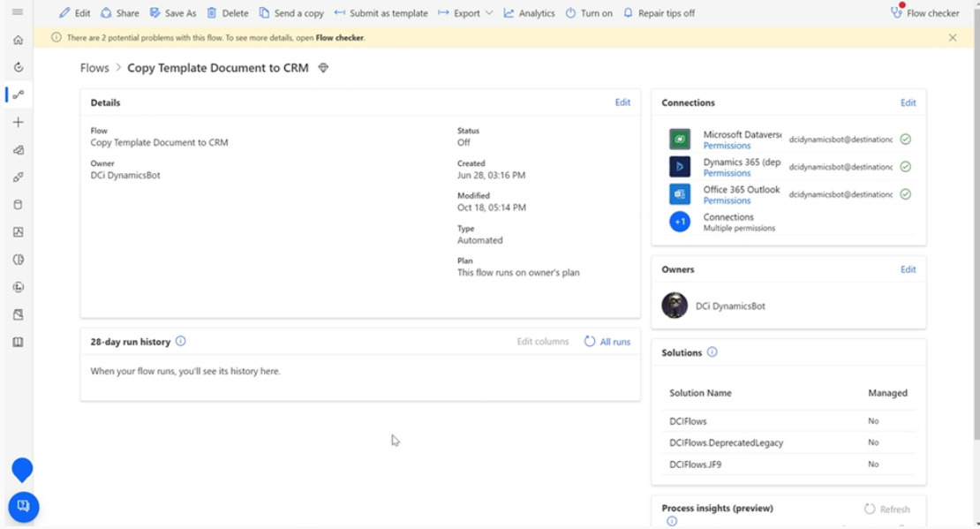The height and width of the screenshot is (529, 980).
Task: Click Edit columns in run history
Action: [542, 342]
